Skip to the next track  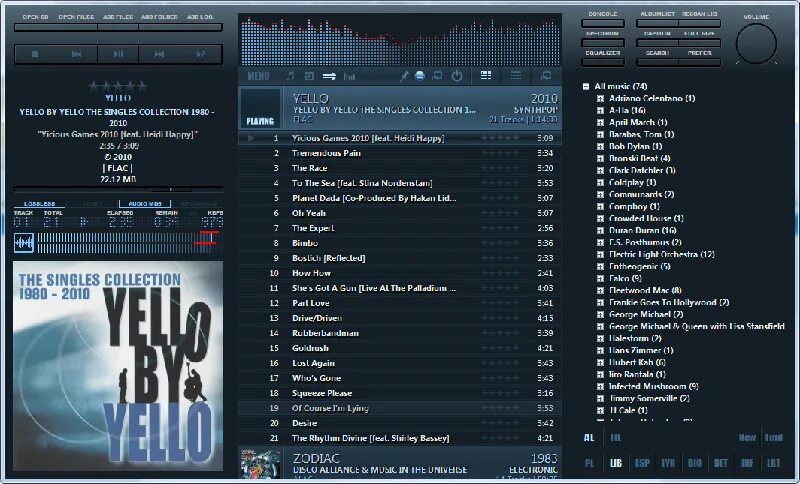[x=159, y=54]
